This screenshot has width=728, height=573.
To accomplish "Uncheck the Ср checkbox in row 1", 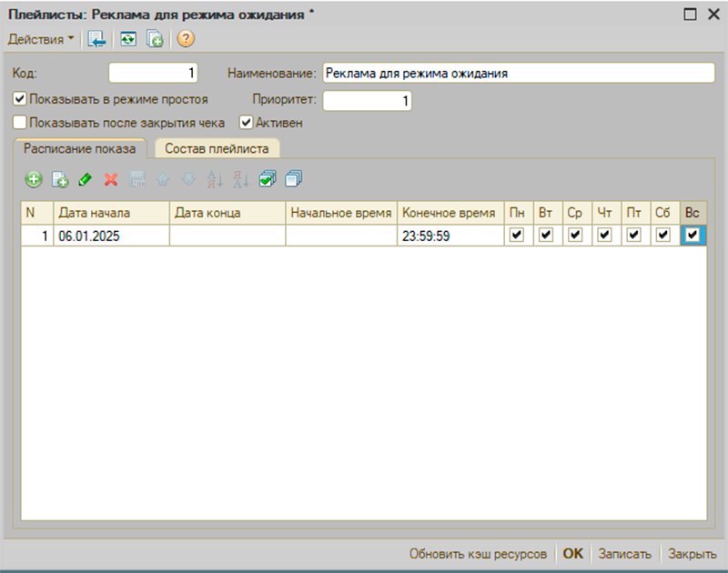I will click(x=575, y=236).
